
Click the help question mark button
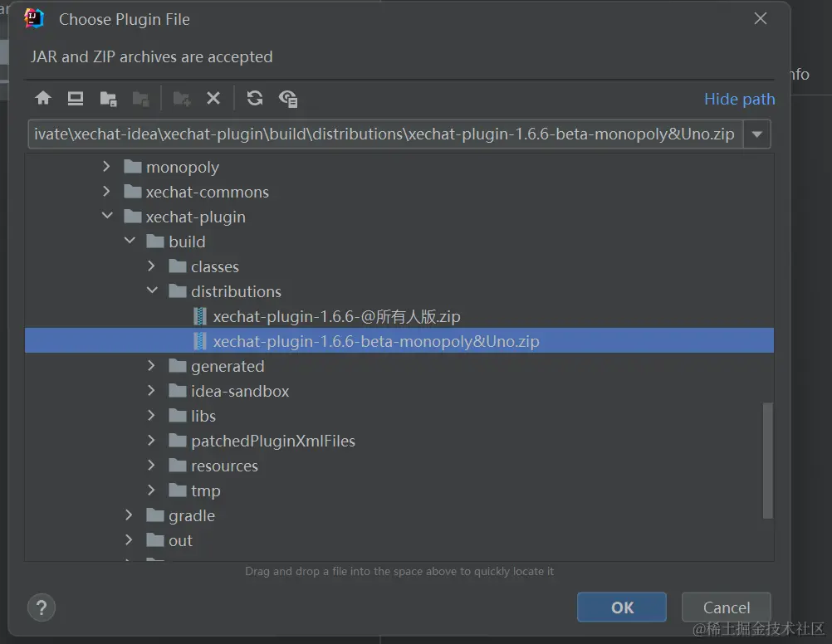(42, 608)
